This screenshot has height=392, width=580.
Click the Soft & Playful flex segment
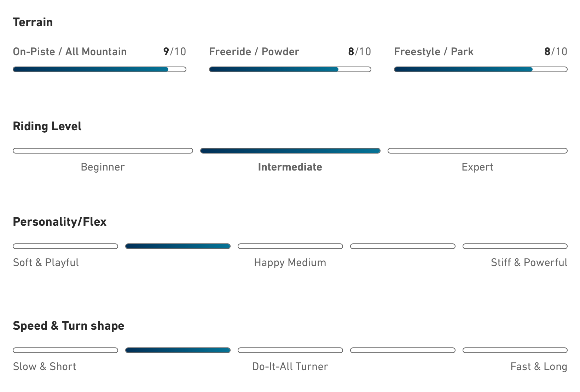click(x=65, y=246)
